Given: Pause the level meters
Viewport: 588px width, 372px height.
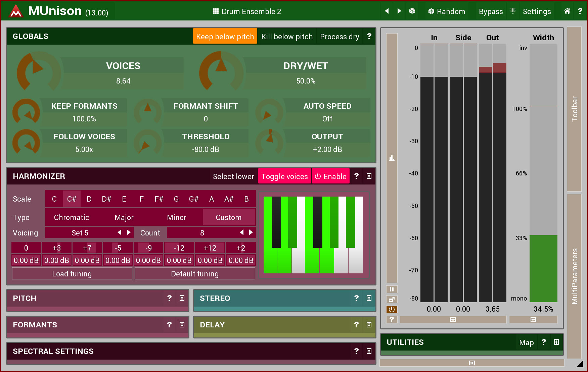Looking at the screenshot, I should tap(392, 289).
